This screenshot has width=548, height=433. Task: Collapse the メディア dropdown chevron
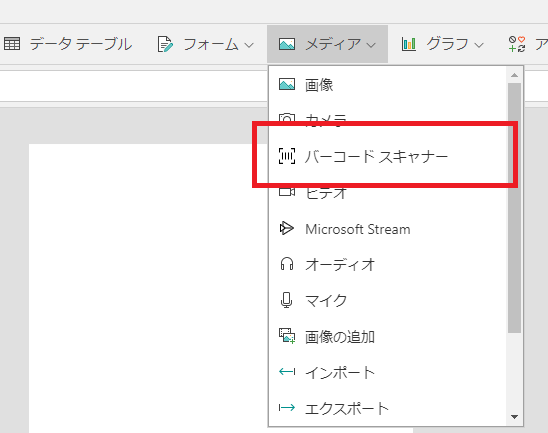371,45
